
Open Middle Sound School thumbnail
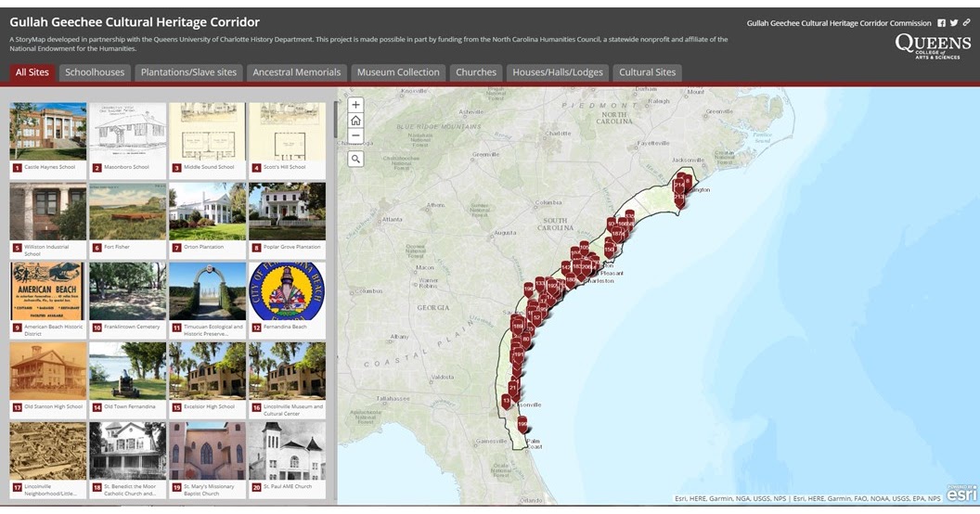tap(208, 140)
